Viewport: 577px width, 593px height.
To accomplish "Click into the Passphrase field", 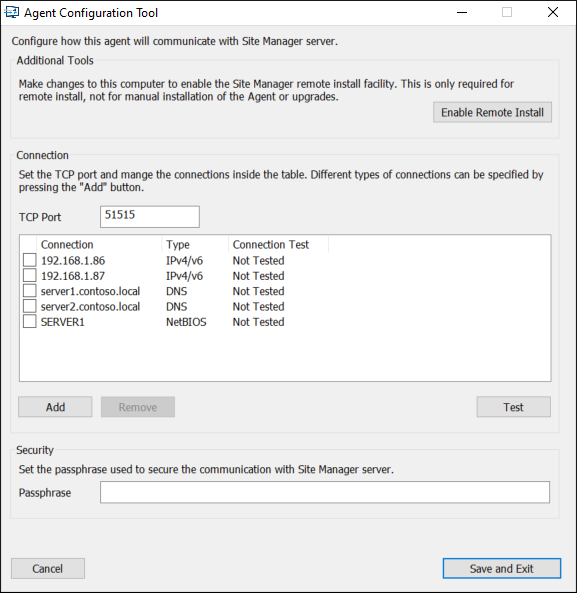I will coord(325,492).
